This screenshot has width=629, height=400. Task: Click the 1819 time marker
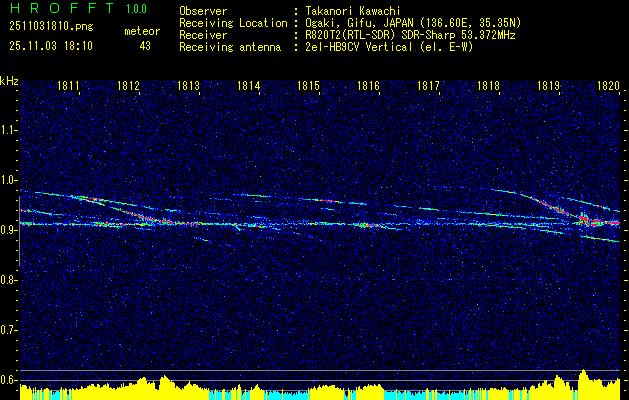coord(548,85)
